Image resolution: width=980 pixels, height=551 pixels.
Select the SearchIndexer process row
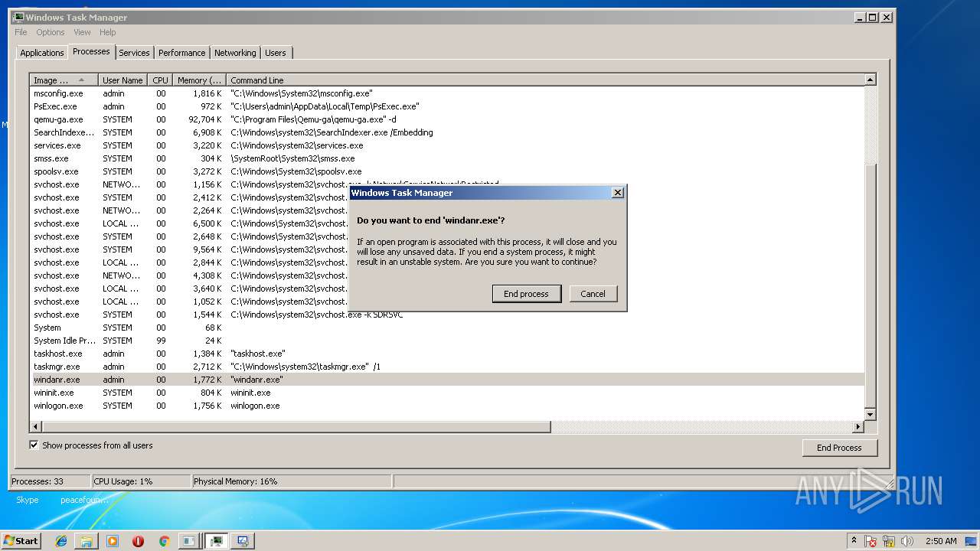click(447, 132)
